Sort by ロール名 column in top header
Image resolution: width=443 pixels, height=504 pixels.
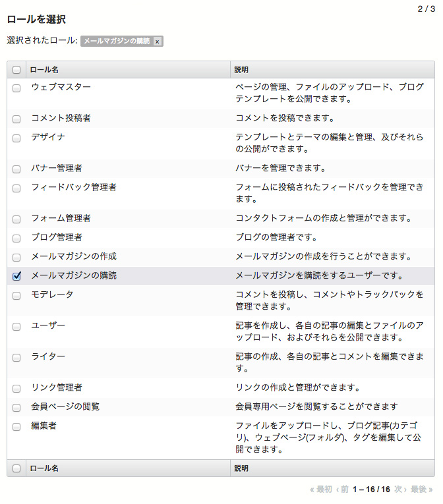[x=44, y=70]
